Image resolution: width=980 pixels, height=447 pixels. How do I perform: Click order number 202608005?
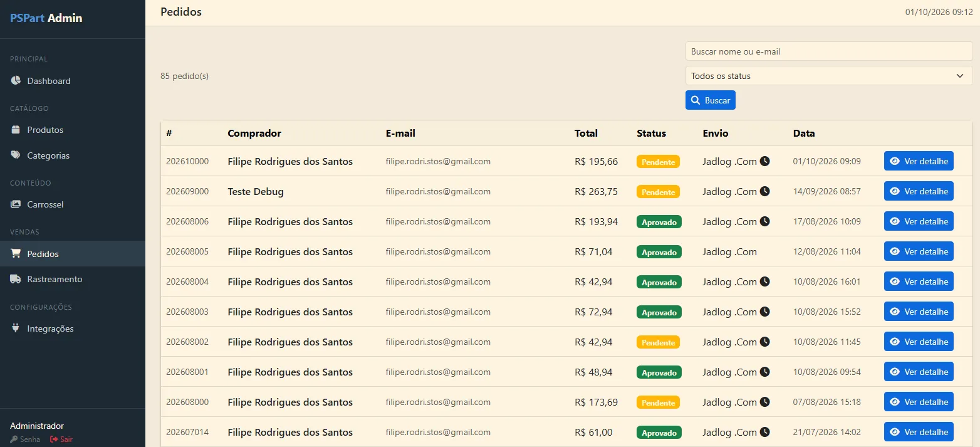coord(187,251)
